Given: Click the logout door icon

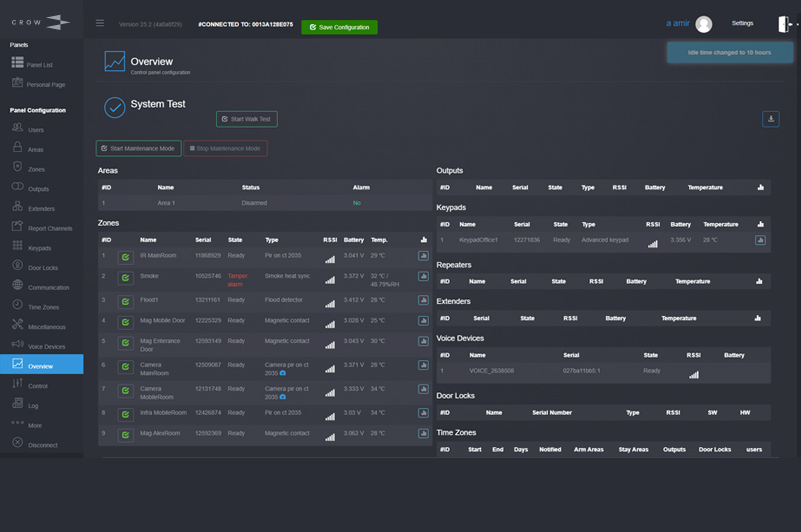Looking at the screenshot, I should [783, 24].
